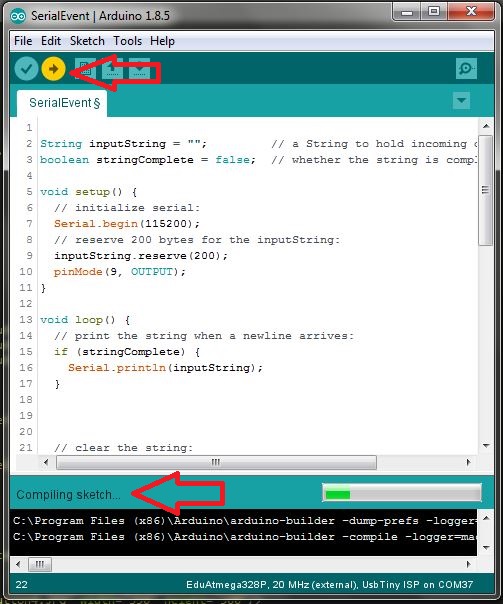The image size is (503, 604).
Task: Click the console vertical scrollbar down arrow
Action: (x=486, y=547)
